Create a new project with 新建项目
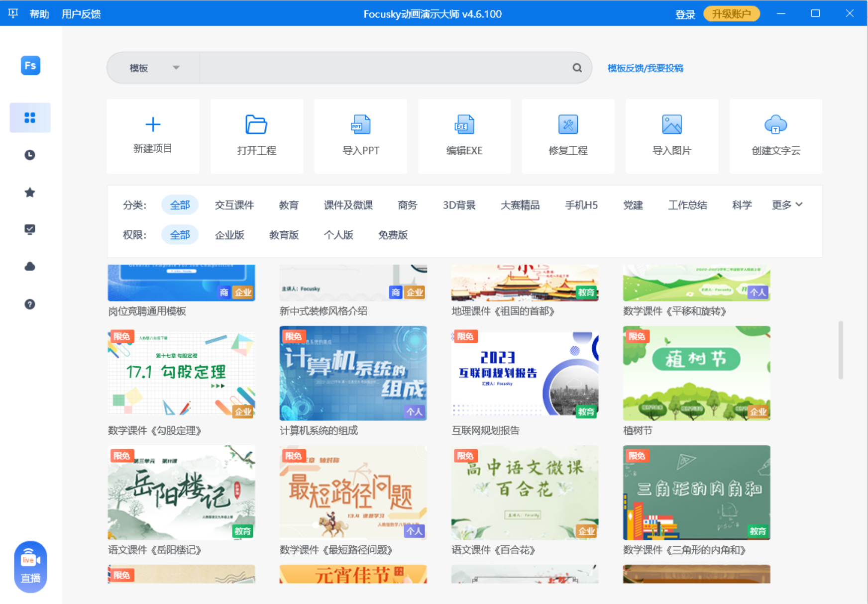 [x=153, y=136]
